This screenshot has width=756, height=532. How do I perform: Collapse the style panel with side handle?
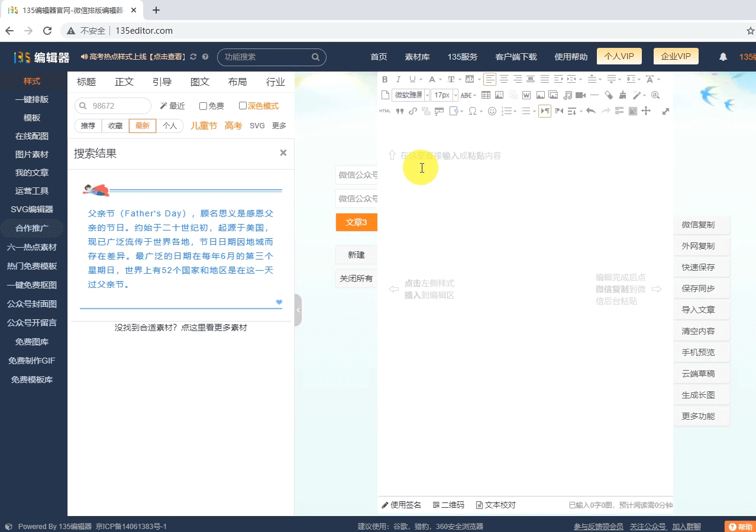(x=298, y=310)
